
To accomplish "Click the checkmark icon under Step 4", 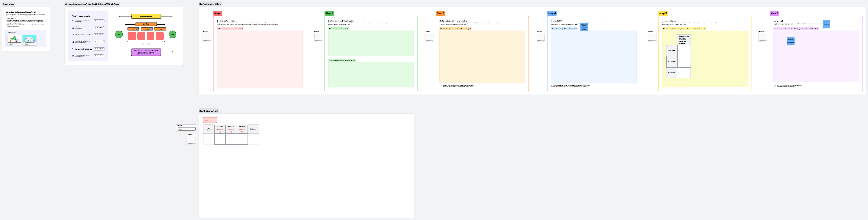I will pyautogui.click(x=552, y=86).
